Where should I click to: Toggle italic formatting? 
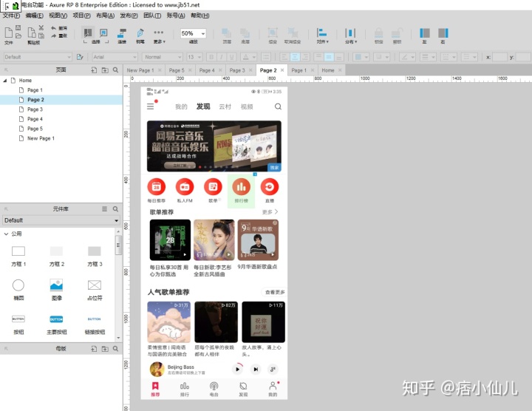pyautogui.click(x=222, y=57)
